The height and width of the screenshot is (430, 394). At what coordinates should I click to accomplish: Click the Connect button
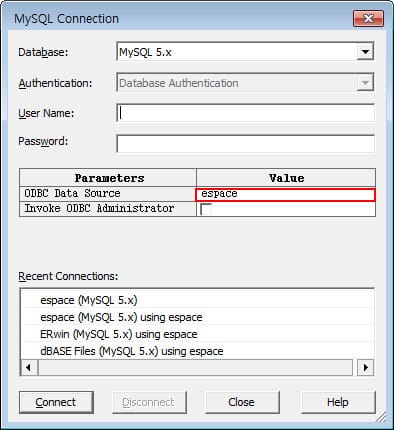point(56,402)
